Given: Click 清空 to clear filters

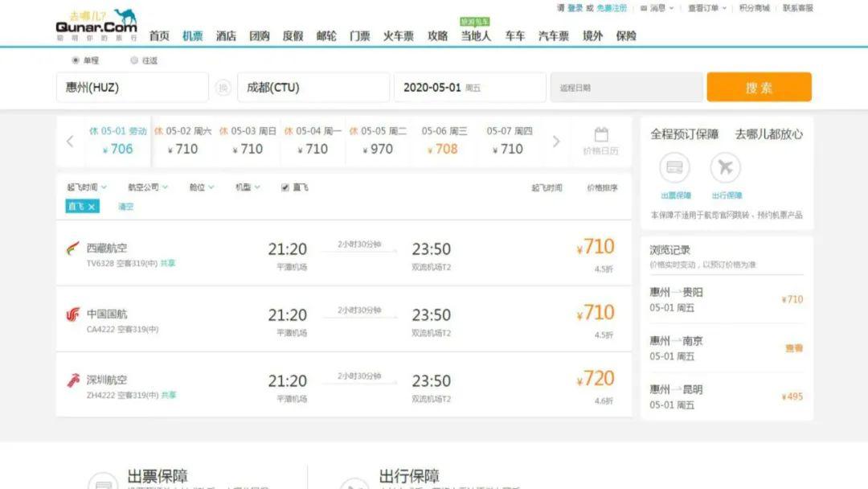Looking at the screenshot, I should [125, 207].
